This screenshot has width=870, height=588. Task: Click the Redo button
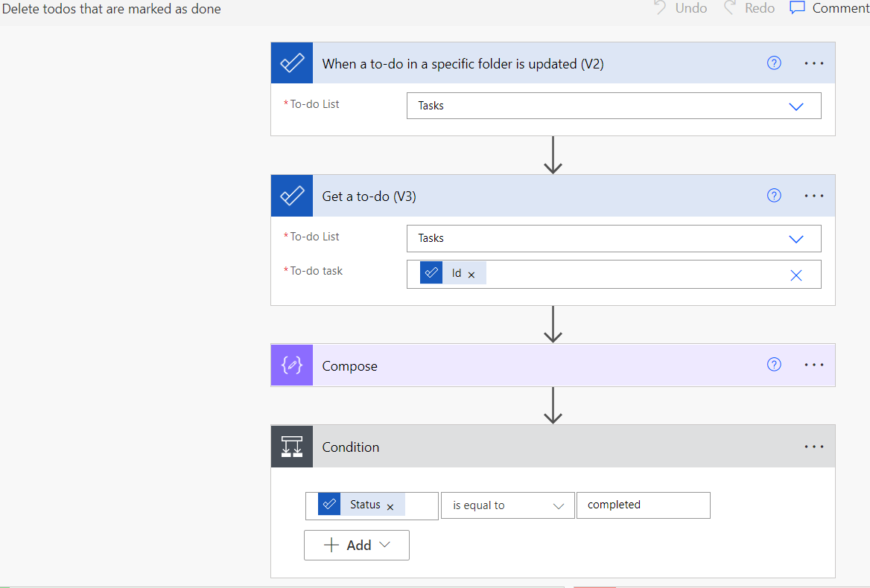pos(749,8)
